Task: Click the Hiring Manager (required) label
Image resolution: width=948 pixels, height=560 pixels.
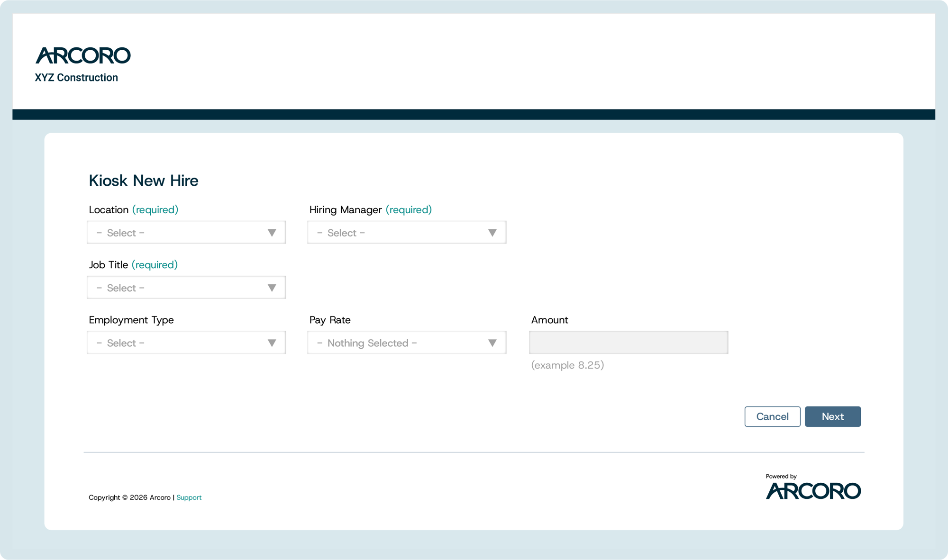Action: pos(371,210)
